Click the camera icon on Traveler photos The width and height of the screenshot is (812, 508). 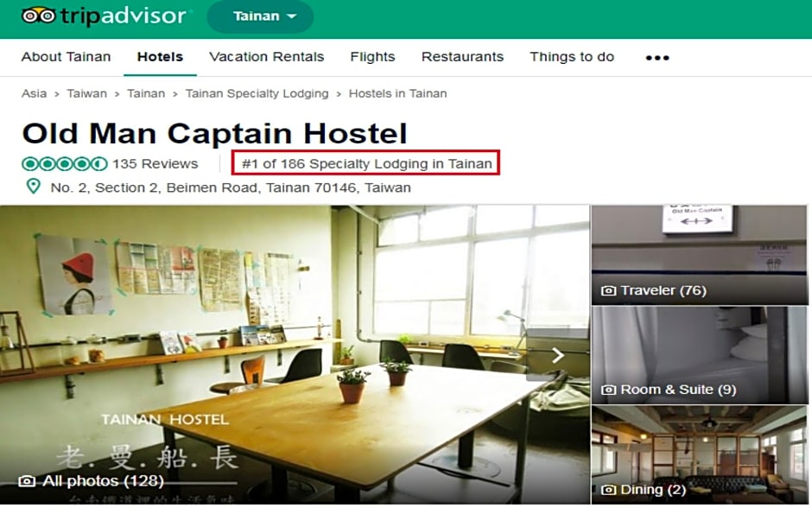coord(610,290)
